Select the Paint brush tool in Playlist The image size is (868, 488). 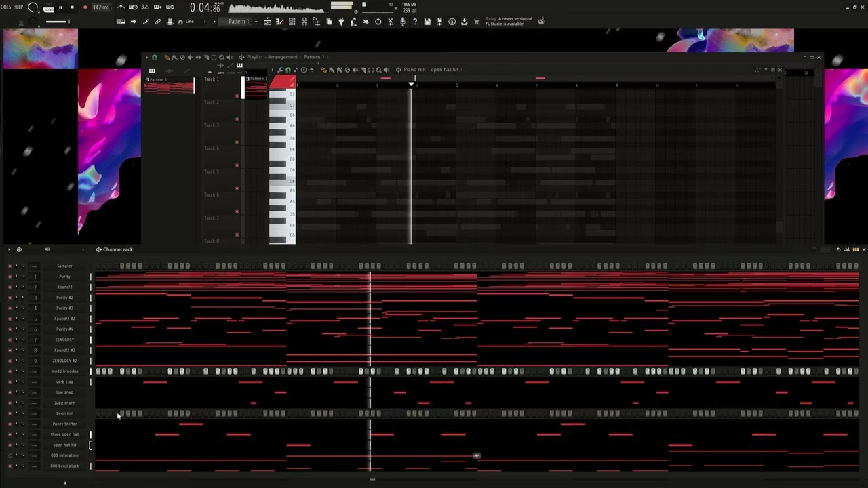click(x=174, y=57)
